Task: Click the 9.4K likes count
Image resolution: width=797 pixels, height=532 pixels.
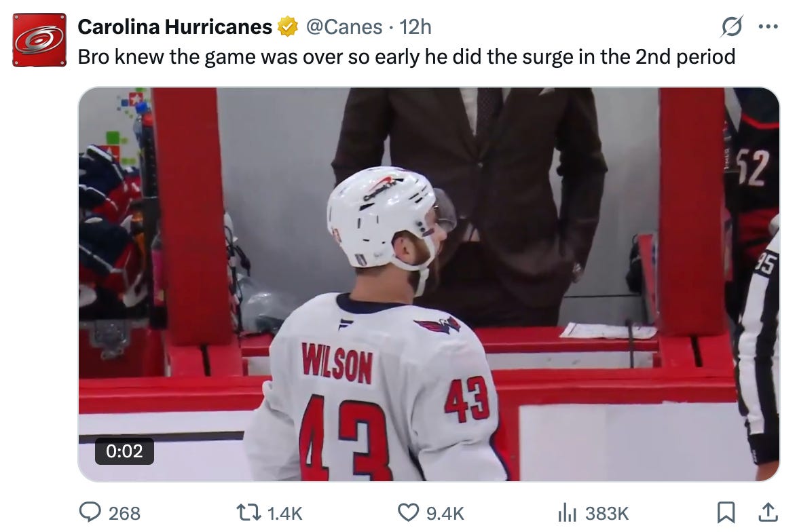Action: 434,514
